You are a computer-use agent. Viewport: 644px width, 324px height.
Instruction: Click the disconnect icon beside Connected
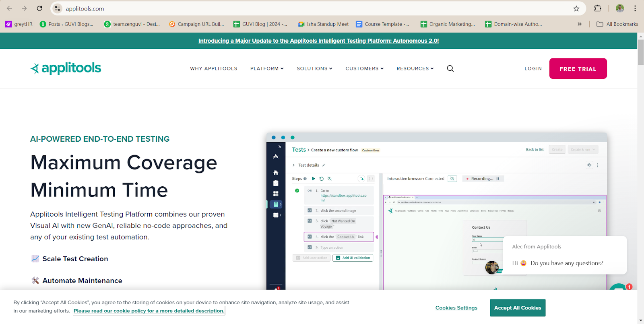[452, 179]
